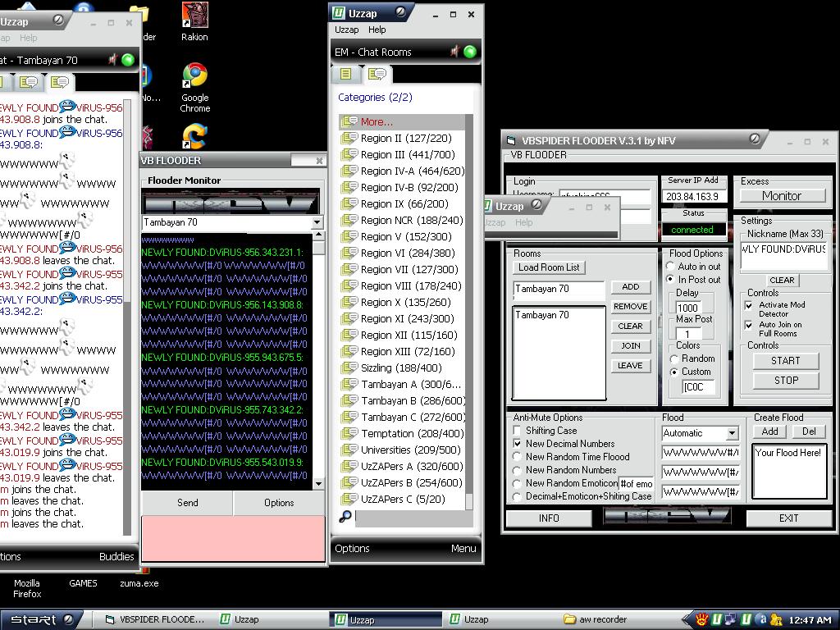Select the chat bubble tab in Chat Rooms window

coord(377,74)
